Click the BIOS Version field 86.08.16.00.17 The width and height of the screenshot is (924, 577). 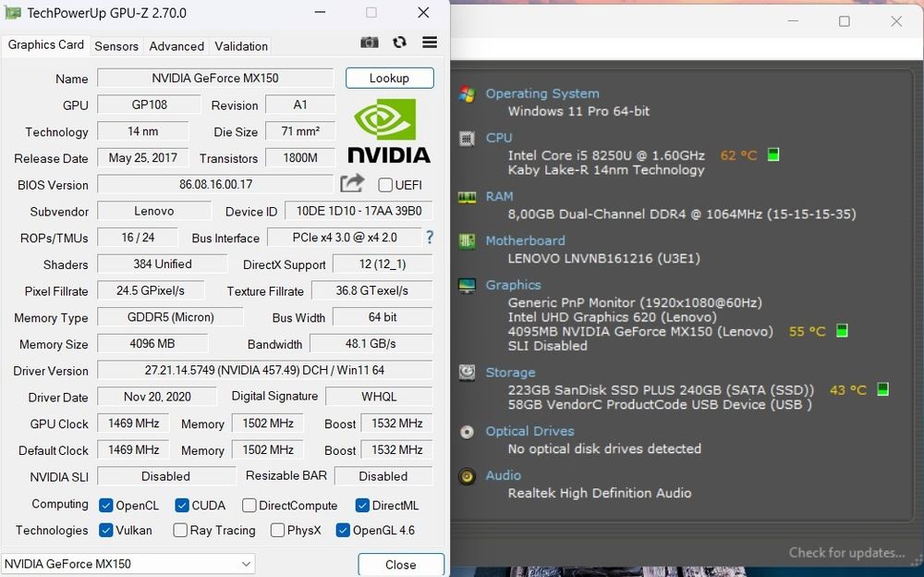point(215,184)
